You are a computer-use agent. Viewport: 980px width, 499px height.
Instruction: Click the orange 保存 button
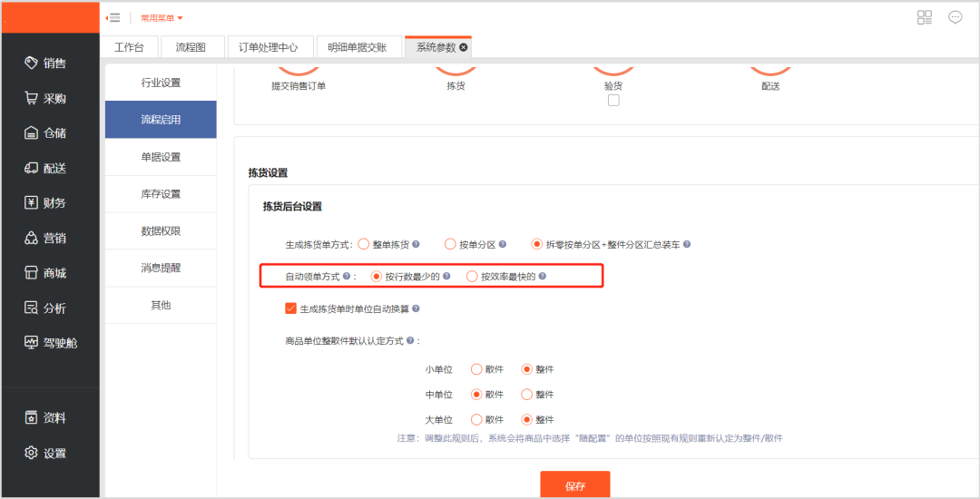tap(575, 485)
